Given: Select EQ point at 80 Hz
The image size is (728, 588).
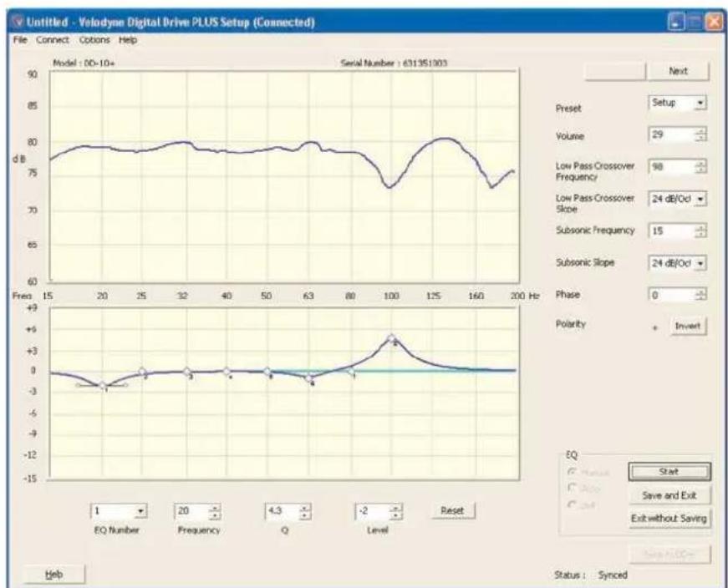Looking at the screenshot, I should (x=352, y=371).
